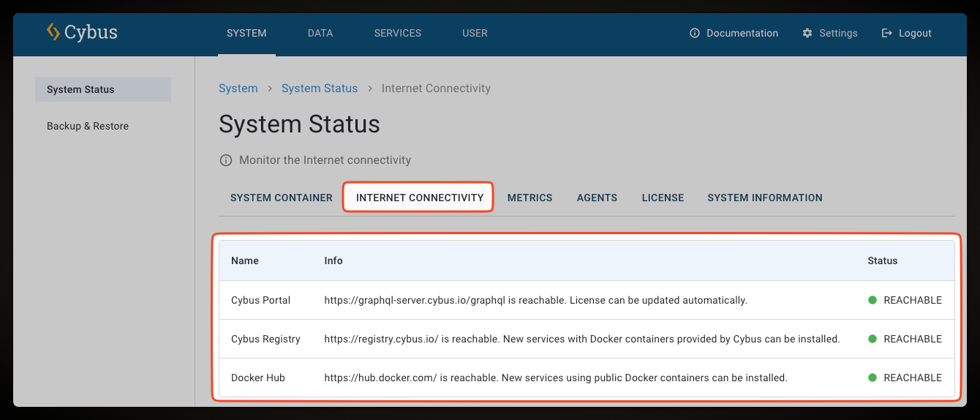Select the Agents tab

tap(597, 198)
